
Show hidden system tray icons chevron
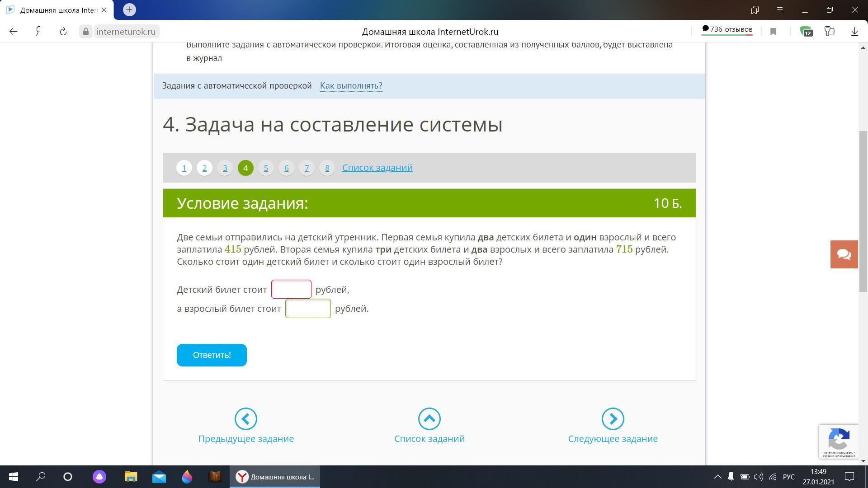tap(717, 477)
